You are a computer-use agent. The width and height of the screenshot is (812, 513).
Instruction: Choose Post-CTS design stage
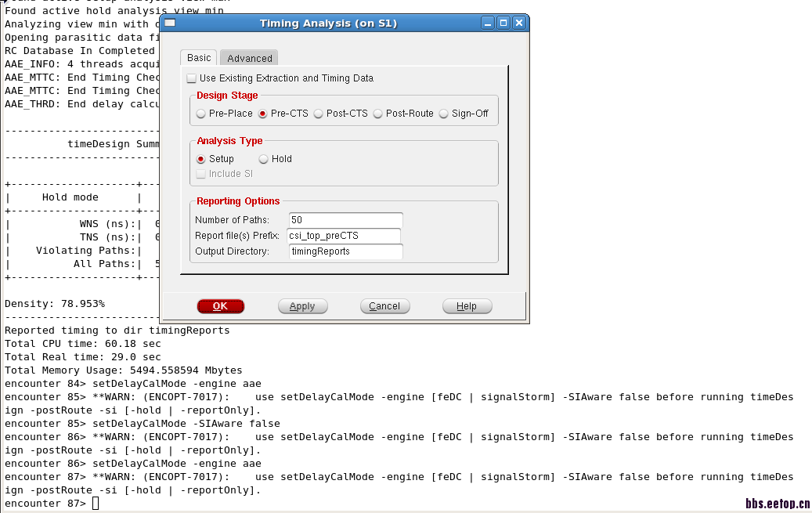point(319,114)
